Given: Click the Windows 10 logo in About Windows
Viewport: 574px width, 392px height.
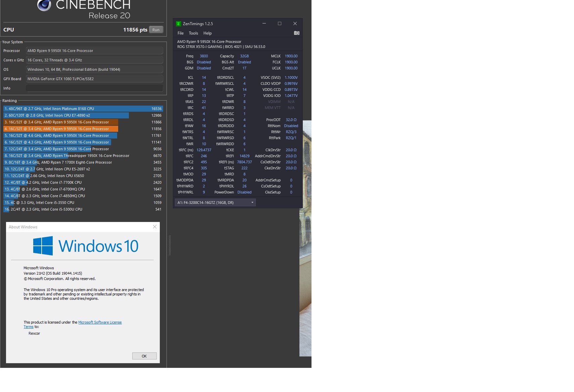Looking at the screenshot, I should (x=86, y=246).
